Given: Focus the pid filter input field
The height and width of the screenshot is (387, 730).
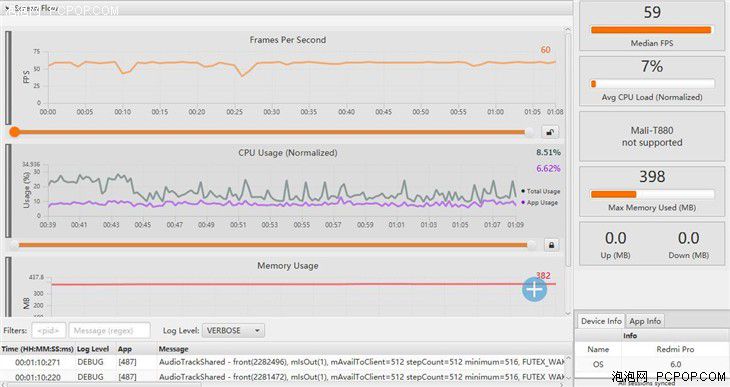Looking at the screenshot, I should click(48, 331).
